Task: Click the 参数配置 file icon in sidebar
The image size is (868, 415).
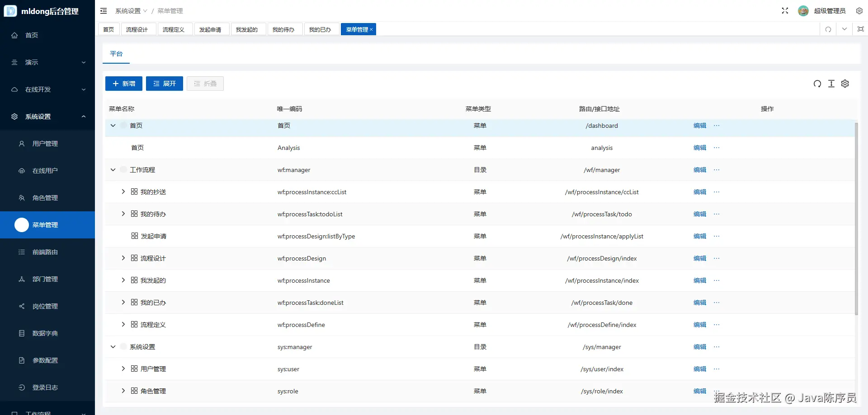Action: point(22,360)
